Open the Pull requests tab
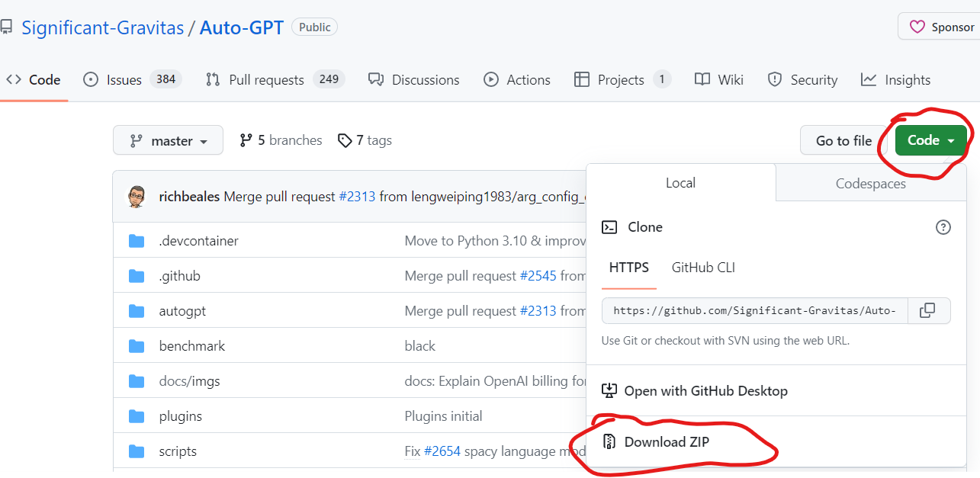Screen dimensions: 980x478 click(275, 79)
